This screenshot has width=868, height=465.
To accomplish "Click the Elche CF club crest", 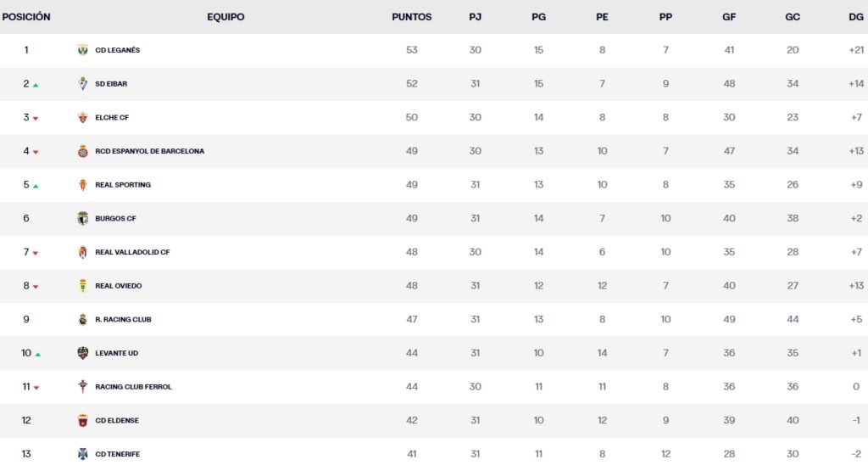I will [83, 118].
